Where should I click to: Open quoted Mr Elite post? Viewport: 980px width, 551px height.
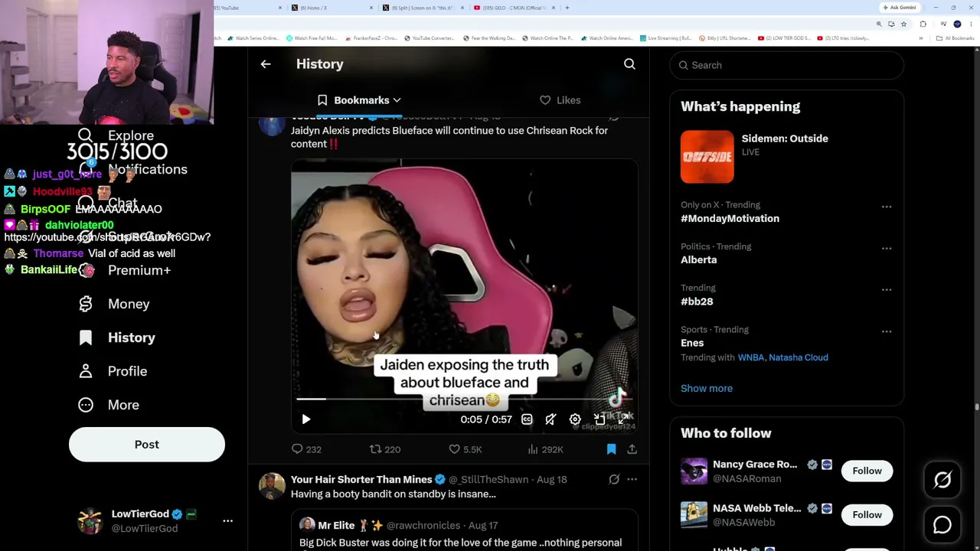coord(464,532)
